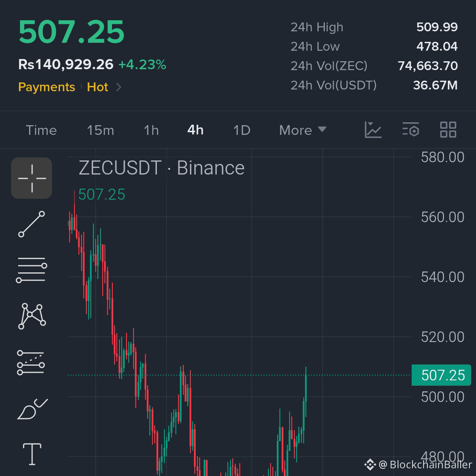The width and height of the screenshot is (476, 476).
Task: Switch to the 1h interval
Action: click(151, 130)
